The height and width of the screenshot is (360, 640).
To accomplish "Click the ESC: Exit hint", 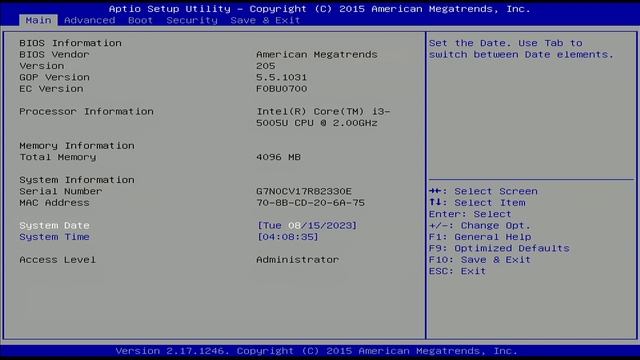I will [458, 271].
